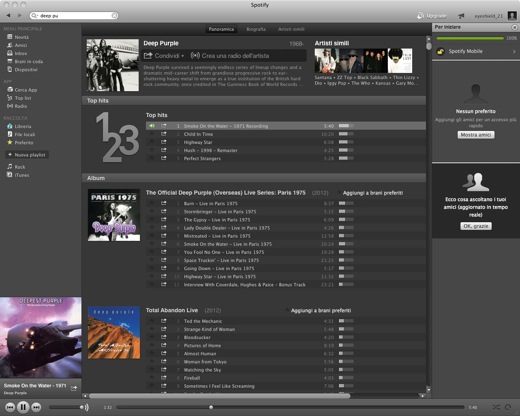Click the search input field
Viewport: 520px width, 416px height.
[74, 15]
